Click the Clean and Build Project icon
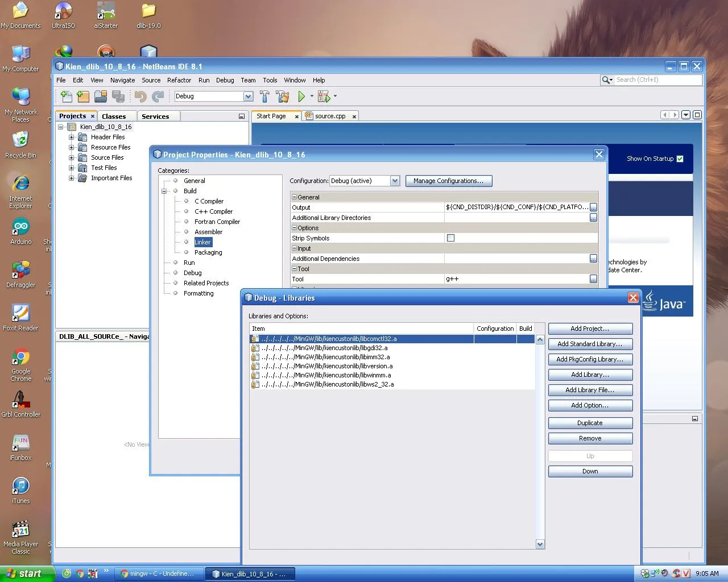 coord(282,97)
